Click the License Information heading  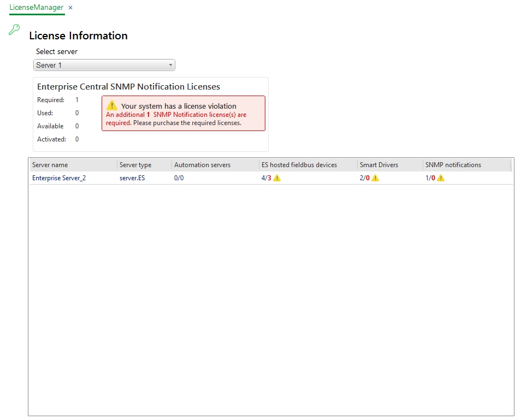point(79,36)
